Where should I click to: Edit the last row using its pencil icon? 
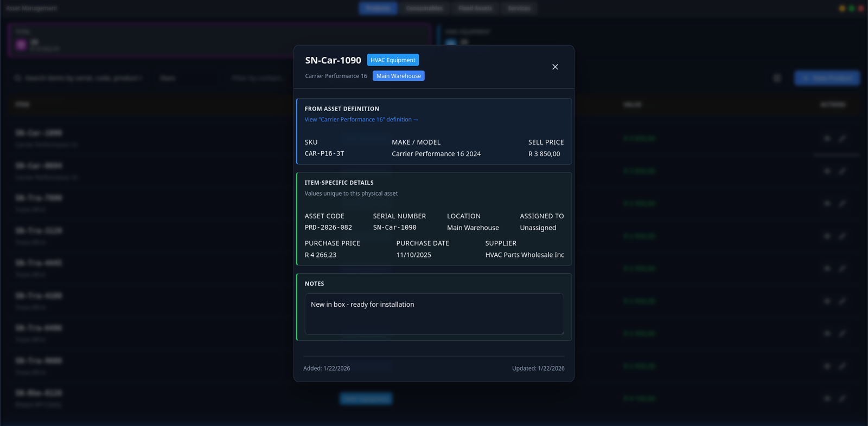(x=843, y=398)
